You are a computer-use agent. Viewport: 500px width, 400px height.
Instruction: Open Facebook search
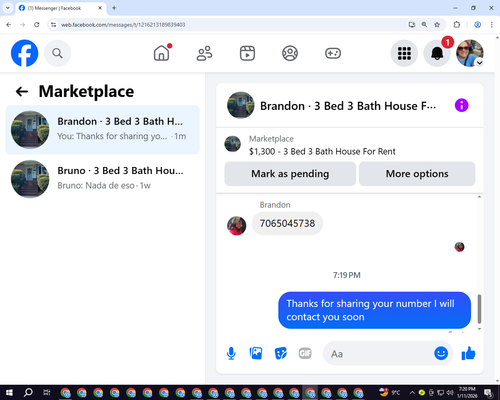57,53
